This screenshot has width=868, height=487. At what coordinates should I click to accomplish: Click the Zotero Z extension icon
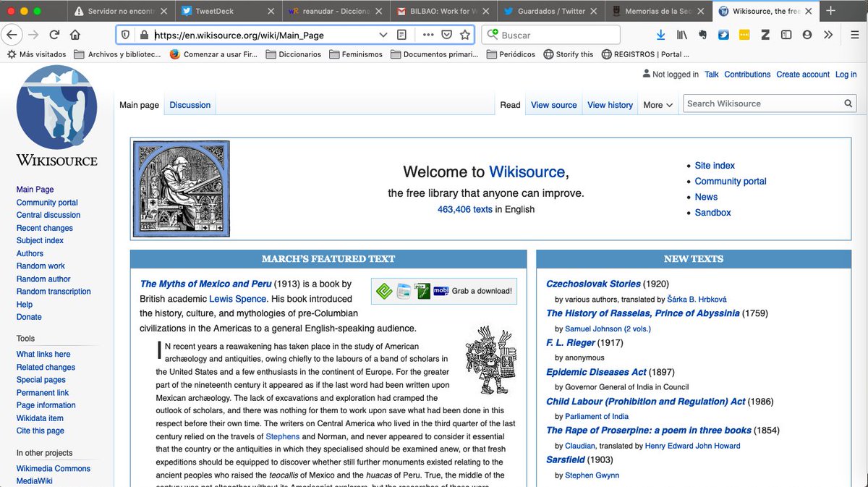click(x=765, y=35)
